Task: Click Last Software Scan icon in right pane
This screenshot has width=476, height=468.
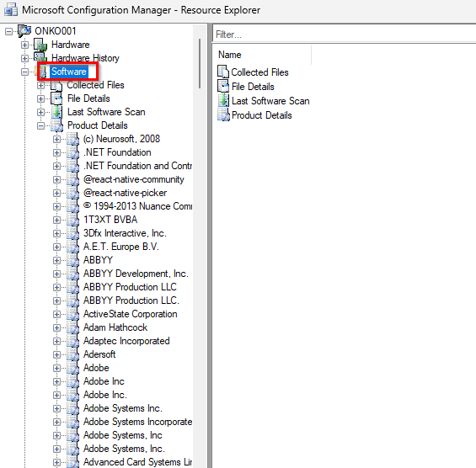Action: click(223, 100)
